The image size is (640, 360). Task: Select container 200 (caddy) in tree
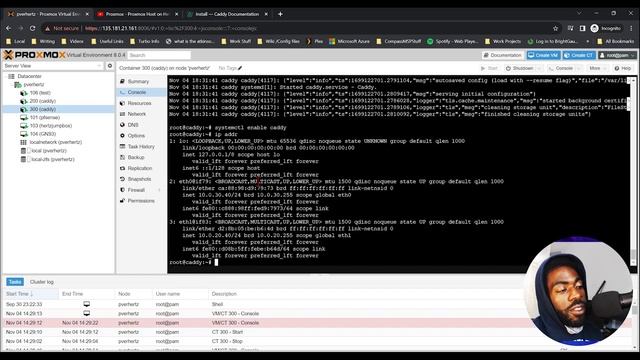point(42,101)
